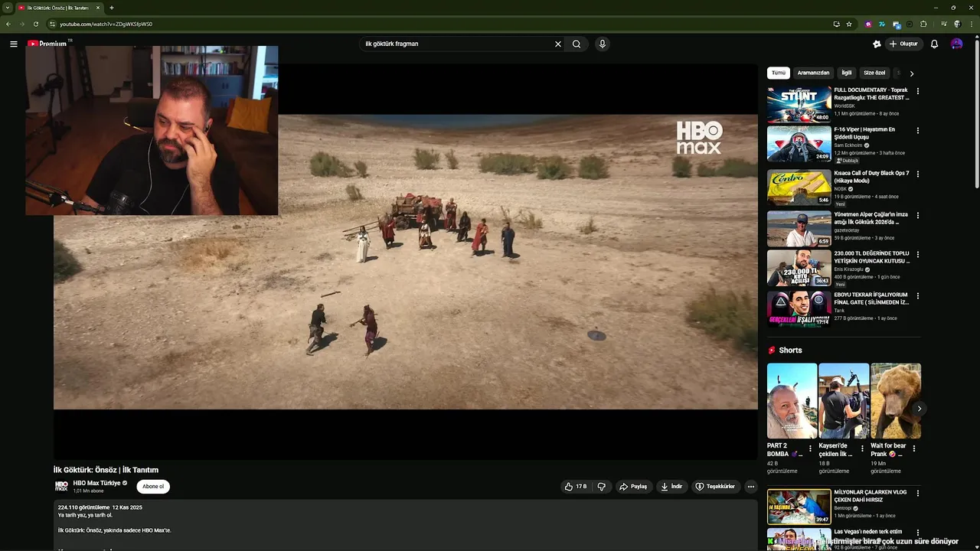The image size is (980, 551).
Task: Open MİLYONLAR ÇALARKEN VLOG thumbnail
Action: coord(799,507)
